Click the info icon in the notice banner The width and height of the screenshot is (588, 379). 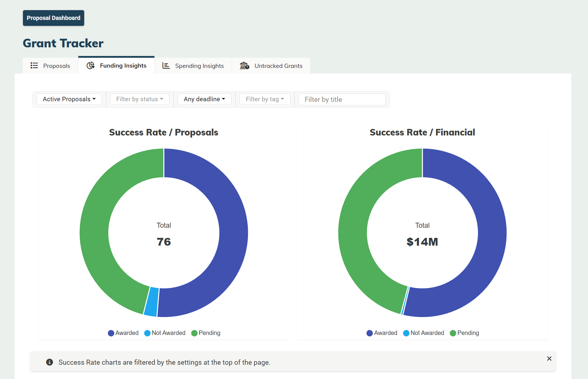click(49, 362)
